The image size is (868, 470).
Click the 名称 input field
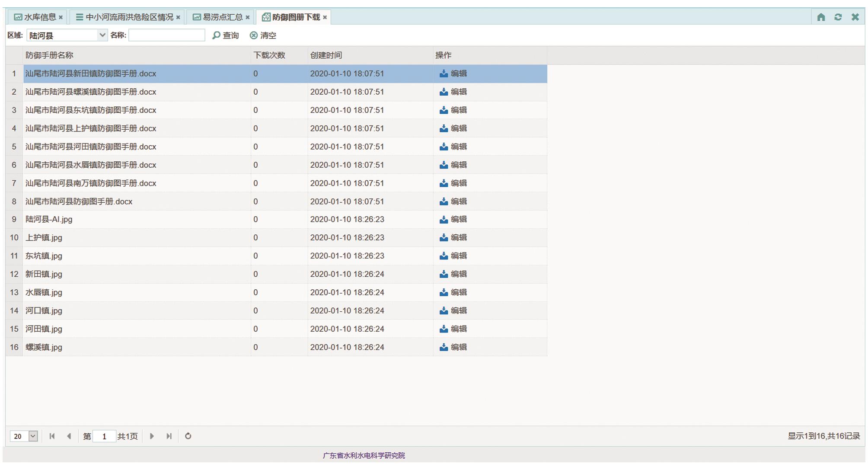[x=166, y=35]
